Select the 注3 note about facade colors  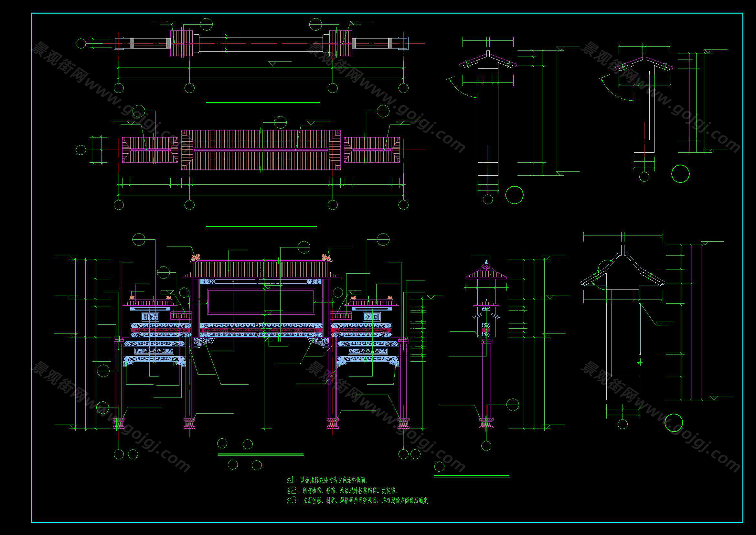pos(359,501)
